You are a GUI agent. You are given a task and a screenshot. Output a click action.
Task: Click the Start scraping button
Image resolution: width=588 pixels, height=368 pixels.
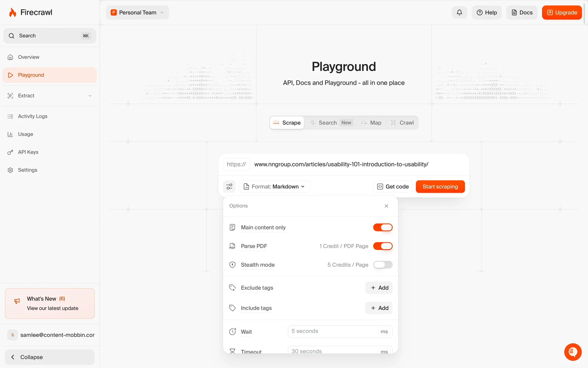click(x=440, y=186)
